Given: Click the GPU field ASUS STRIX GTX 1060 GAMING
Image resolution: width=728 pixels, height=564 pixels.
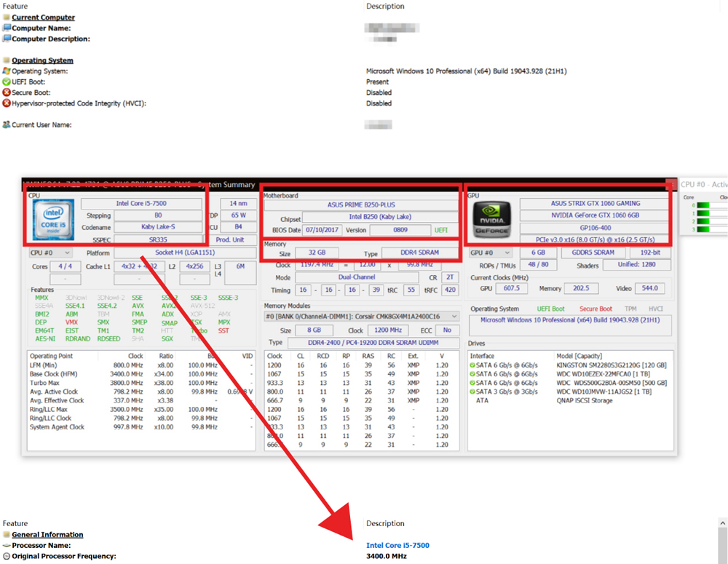Looking at the screenshot, I should coord(596,203).
